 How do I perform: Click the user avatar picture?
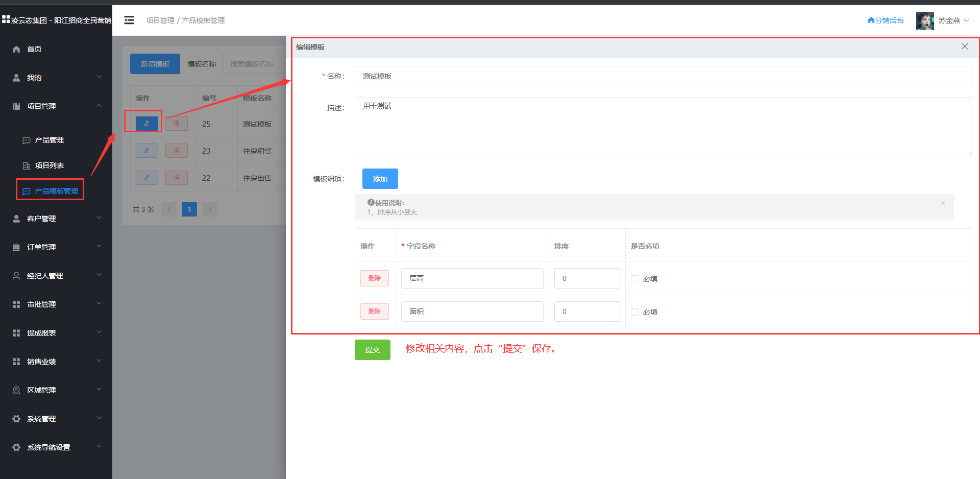pyautogui.click(x=925, y=21)
